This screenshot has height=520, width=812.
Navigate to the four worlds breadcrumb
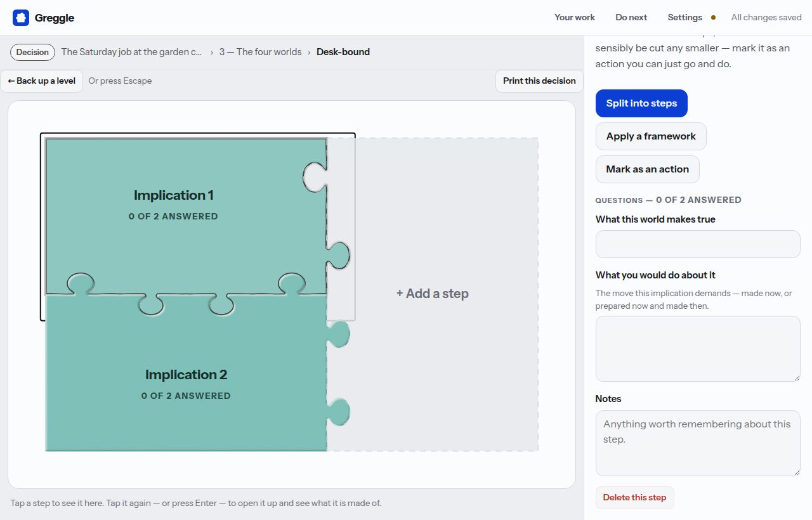261,53
